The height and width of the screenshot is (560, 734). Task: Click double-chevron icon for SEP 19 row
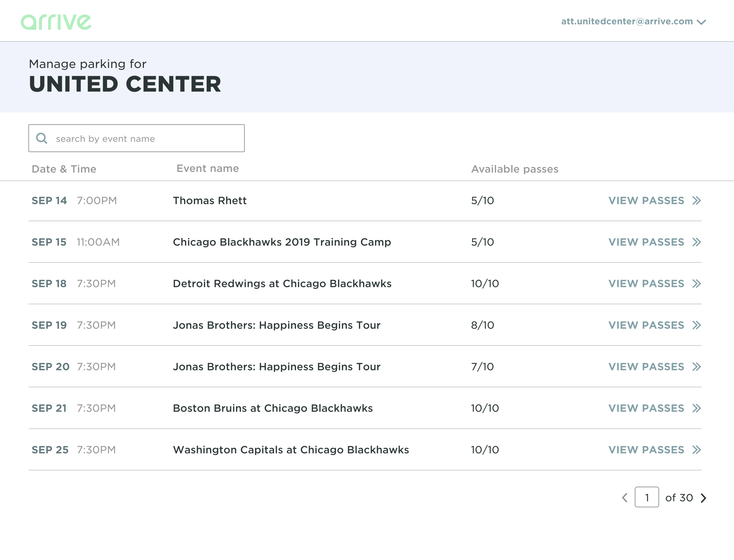click(x=697, y=325)
